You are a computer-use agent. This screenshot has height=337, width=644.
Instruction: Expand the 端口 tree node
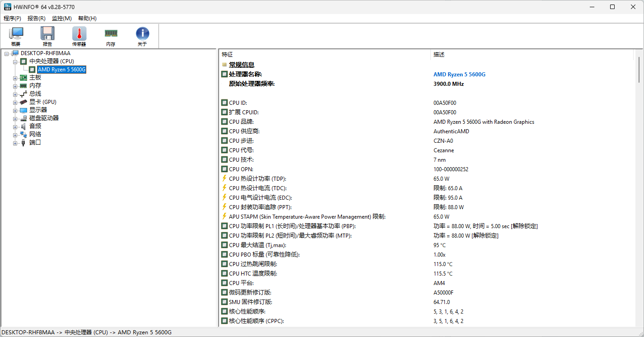click(15, 143)
